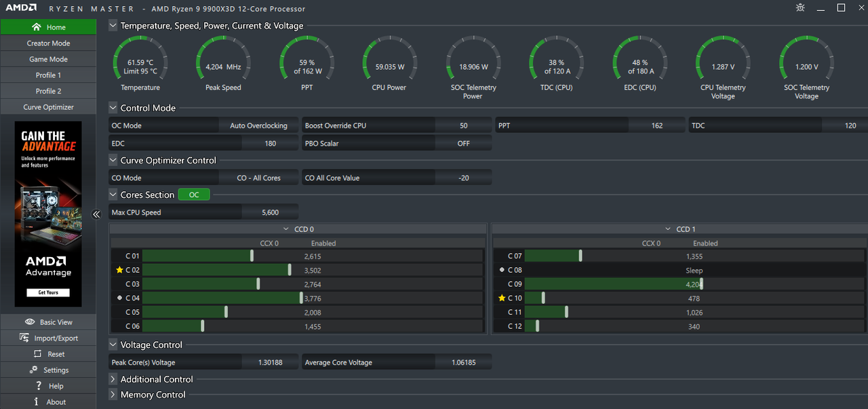Switch to Creator Mode

[48, 43]
